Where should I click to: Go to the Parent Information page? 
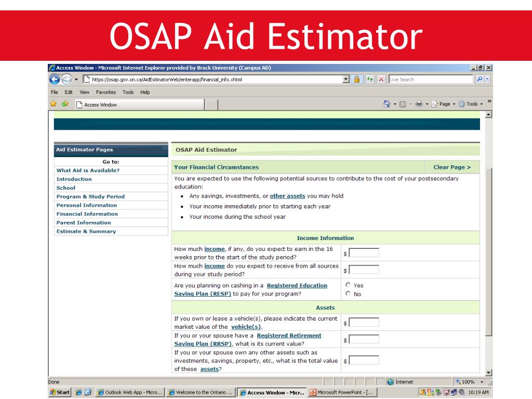tap(84, 222)
